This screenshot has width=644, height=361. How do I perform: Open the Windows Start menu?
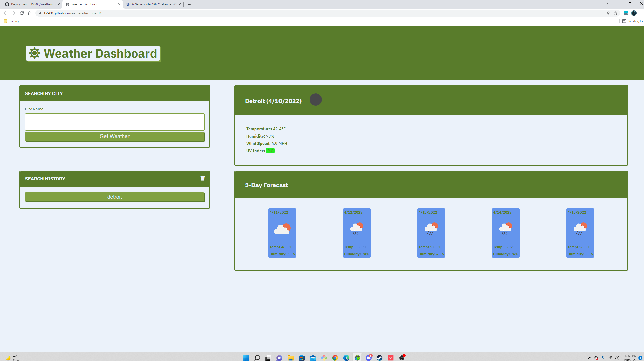pyautogui.click(x=246, y=358)
